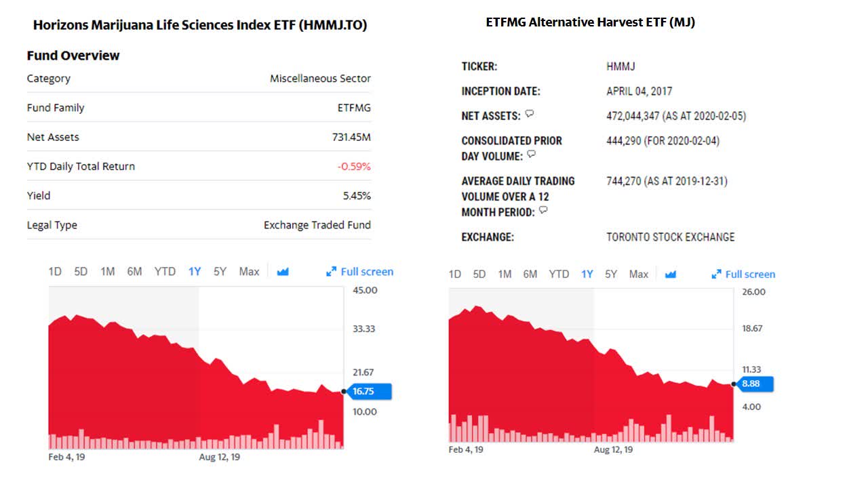The height and width of the screenshot is (488, 868).
Task: Select the Max range on HMMJ chart
Action: 249,271
